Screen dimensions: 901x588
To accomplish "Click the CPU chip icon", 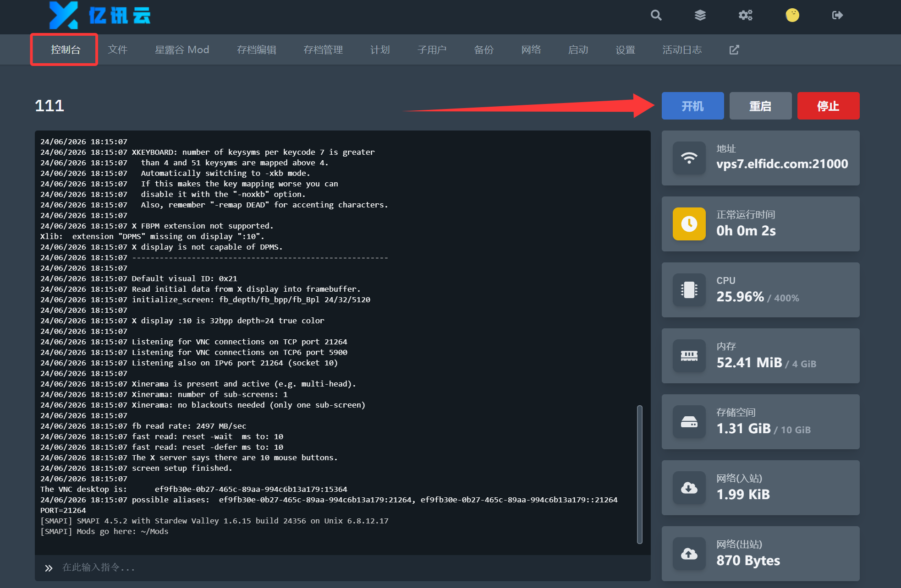I will pos(689,290).
